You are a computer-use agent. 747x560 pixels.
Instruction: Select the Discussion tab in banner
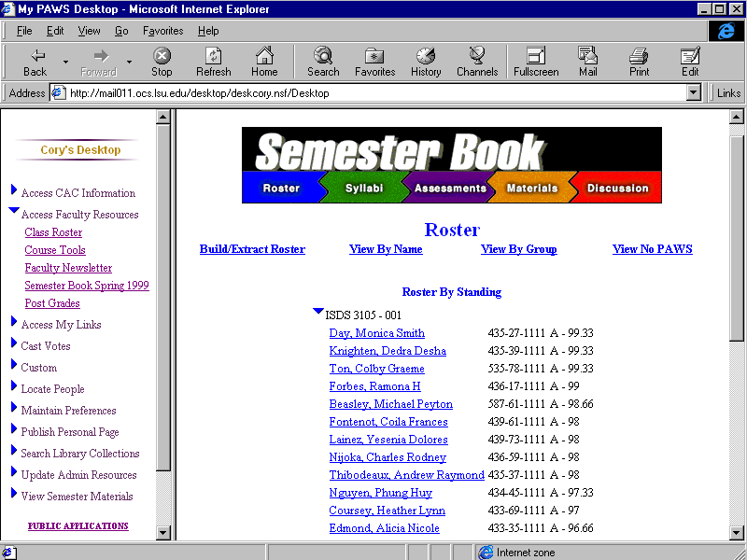(x=617, y=188)
